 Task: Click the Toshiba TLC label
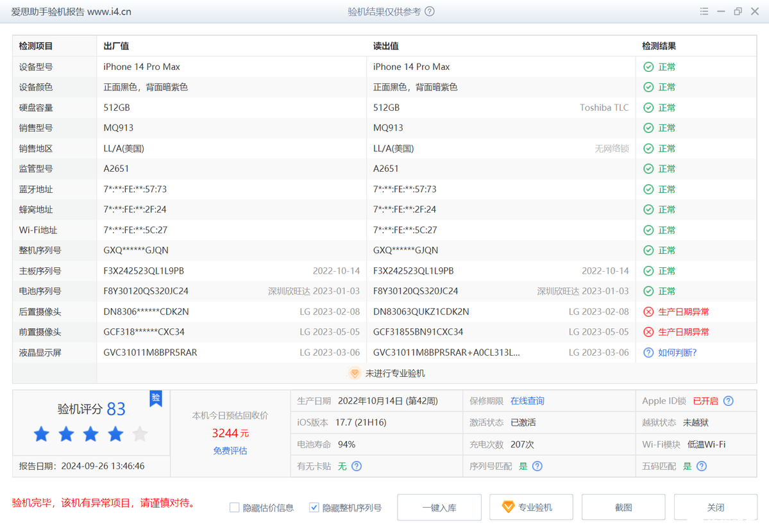(x=604, y=108)
